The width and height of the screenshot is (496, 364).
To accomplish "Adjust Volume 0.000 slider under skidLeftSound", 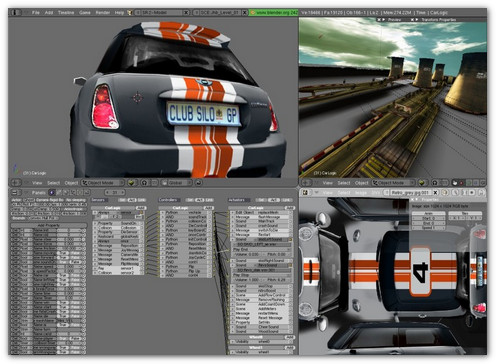I will 247,254.
